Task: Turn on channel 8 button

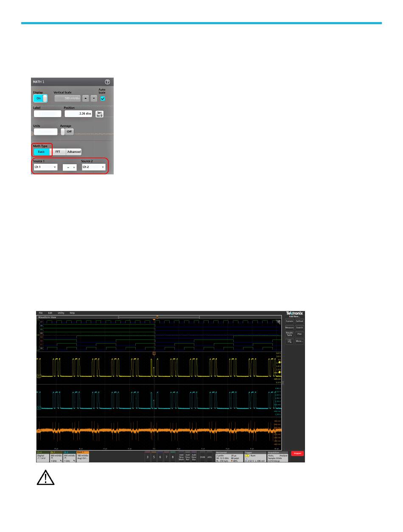Action: [173, 456]
